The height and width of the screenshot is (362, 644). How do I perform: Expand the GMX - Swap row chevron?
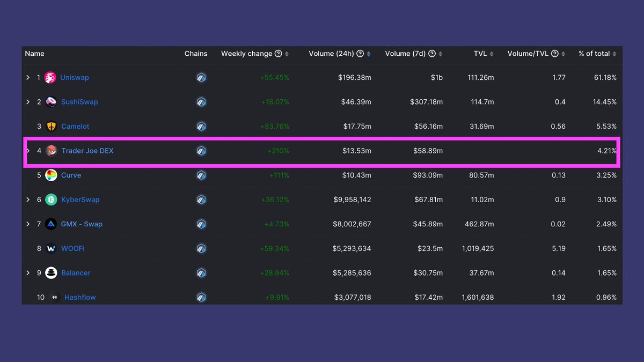pos(28,224)
